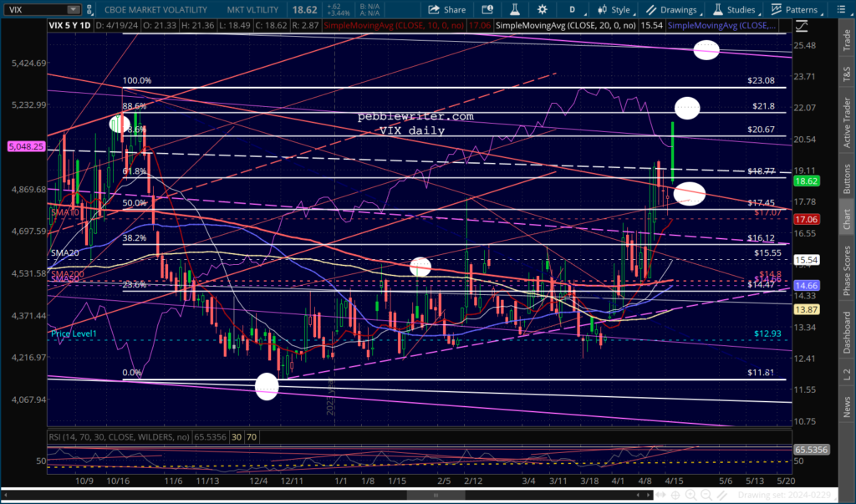Viewport: 856px width, 504px height.
Task: Open chart settings gear icon
Action: (542, 9)
